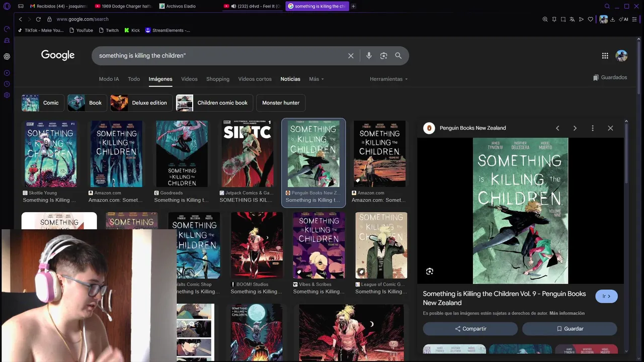Switch to Shopping tab
Image resolution: width=644 pixels, height=362 pixels.
218,79
